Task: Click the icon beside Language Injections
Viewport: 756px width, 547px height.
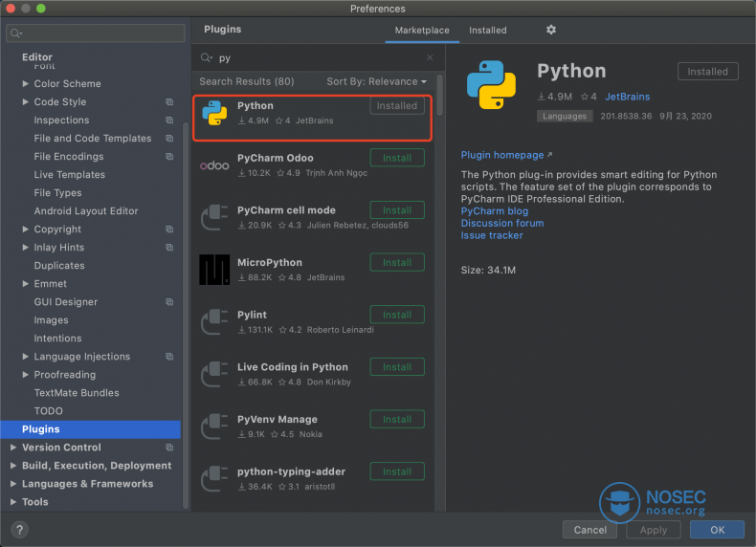Action: click(x=169, y=357)
